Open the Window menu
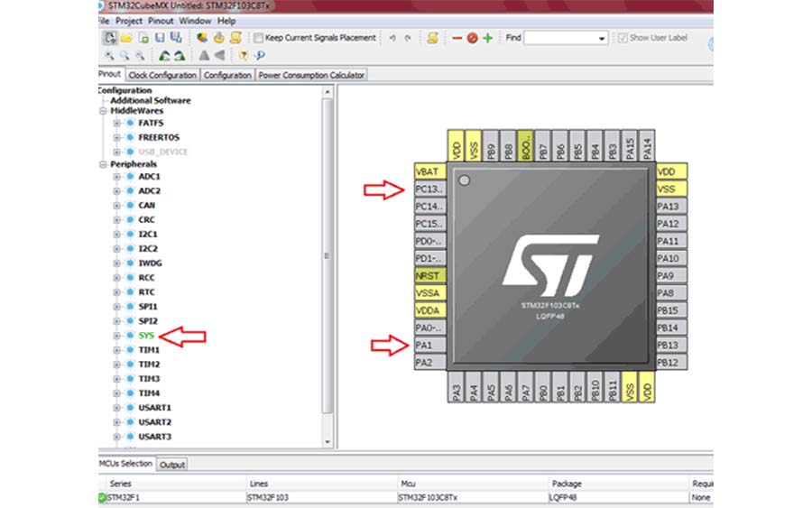The height and width of the screenshot is (508, 812). [195, 21]
